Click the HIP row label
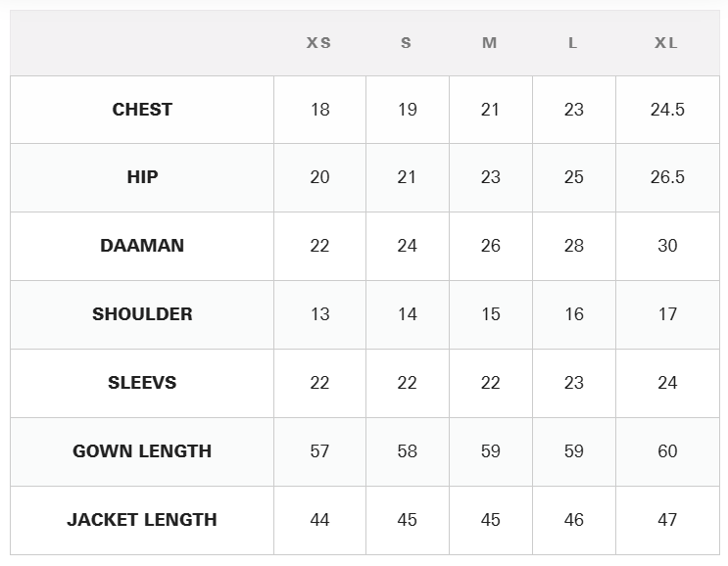 click(142, 177)
